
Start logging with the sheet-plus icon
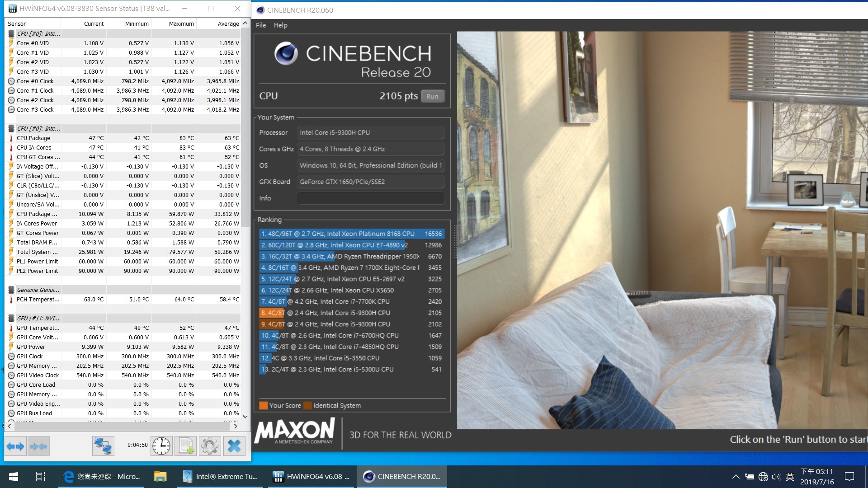186,446
